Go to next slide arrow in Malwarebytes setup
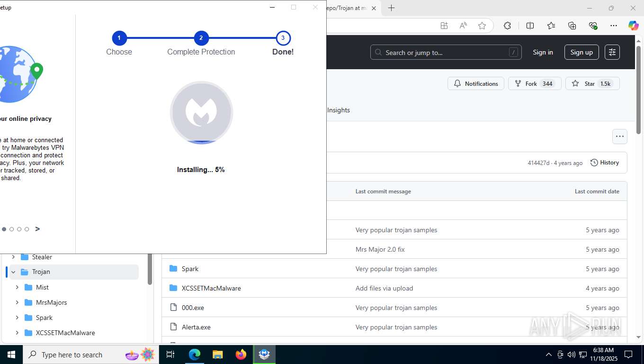 (37, 229)
